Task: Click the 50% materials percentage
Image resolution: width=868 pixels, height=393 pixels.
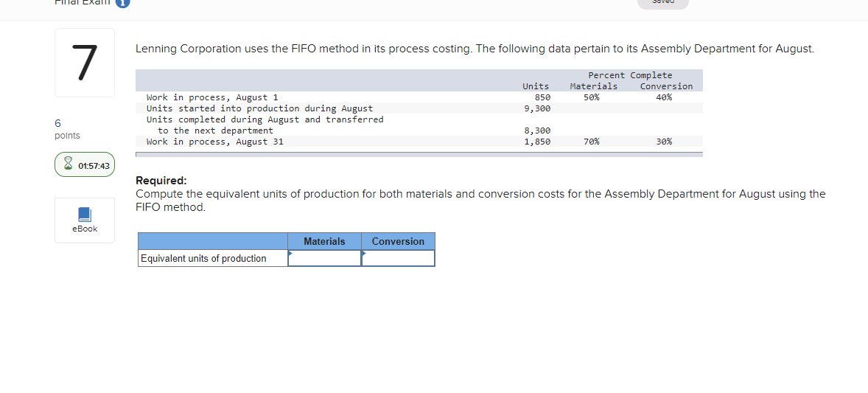Action: [x=591, y=97]
